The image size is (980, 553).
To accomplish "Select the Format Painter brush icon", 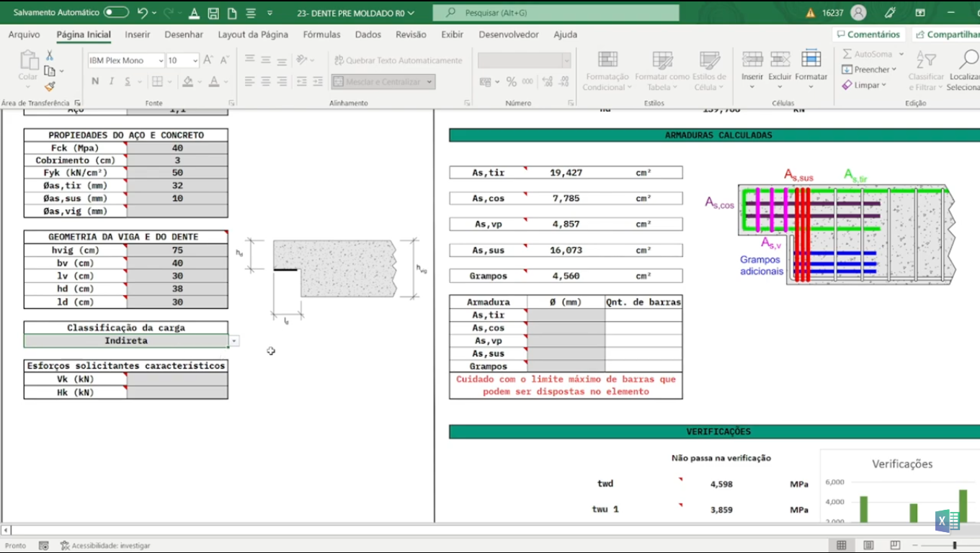I will 50,86.
